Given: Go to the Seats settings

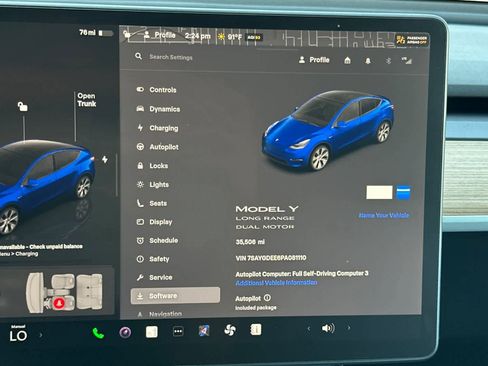Looking at the screenshot, I should pyautogui.click(x=152, y=203).
